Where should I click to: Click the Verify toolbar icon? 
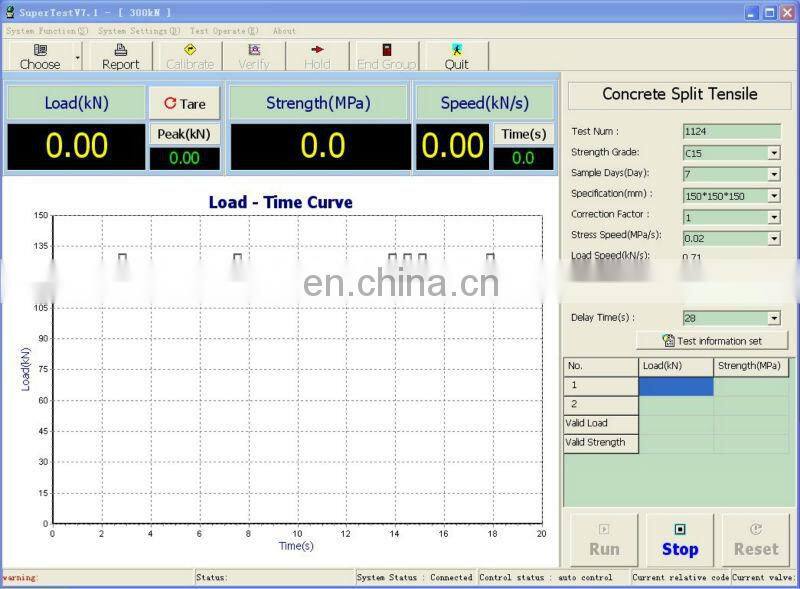pos(253,55)
